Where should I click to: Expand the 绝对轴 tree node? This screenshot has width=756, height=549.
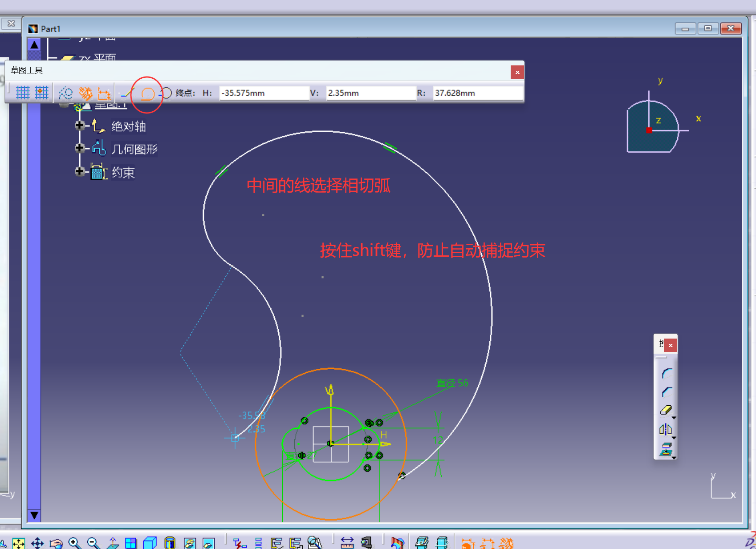(x=80, y=125)
